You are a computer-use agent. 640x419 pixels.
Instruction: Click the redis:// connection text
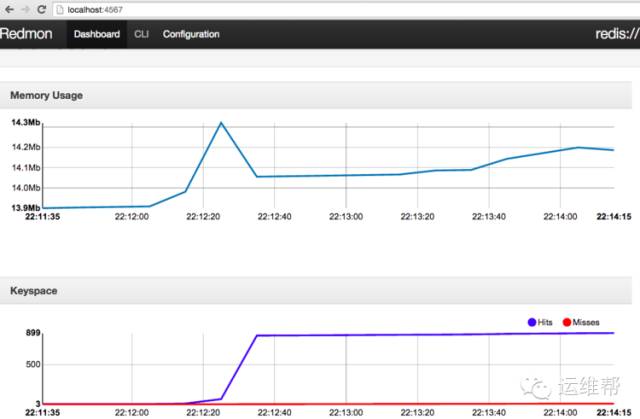[617, 34]
